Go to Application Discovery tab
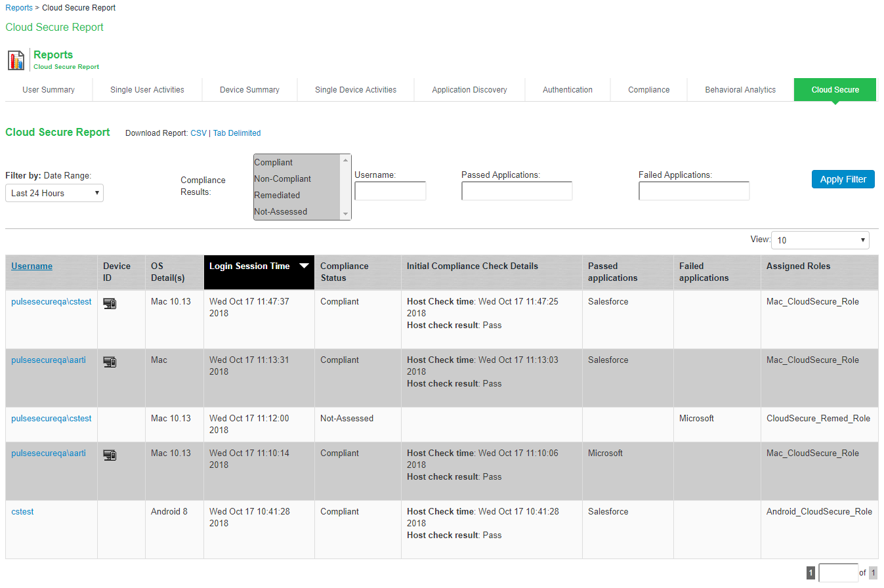The height and width of the screenshot is (588, 884). point(469,90)
